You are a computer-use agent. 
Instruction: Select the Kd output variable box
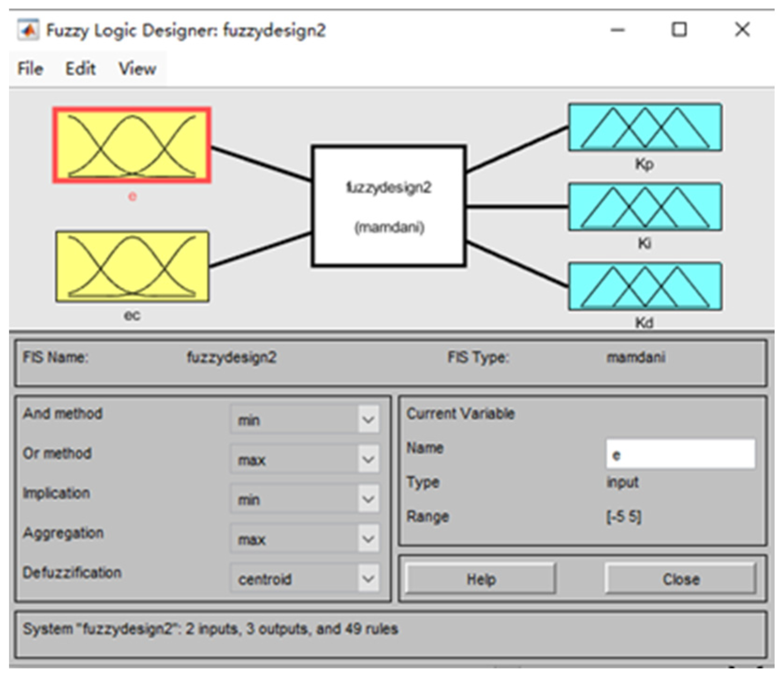[x=645, y=286]
